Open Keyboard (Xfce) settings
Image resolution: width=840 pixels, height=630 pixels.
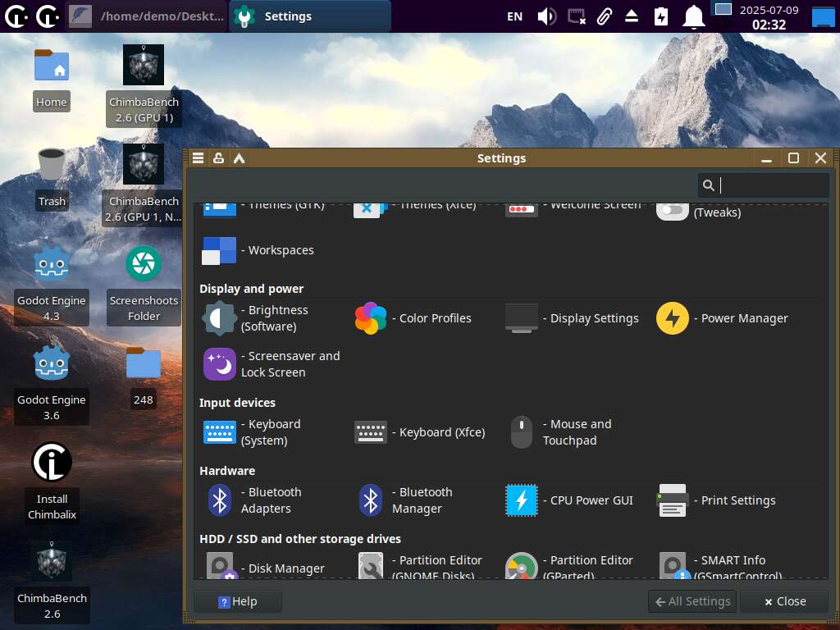pos(420,432)
